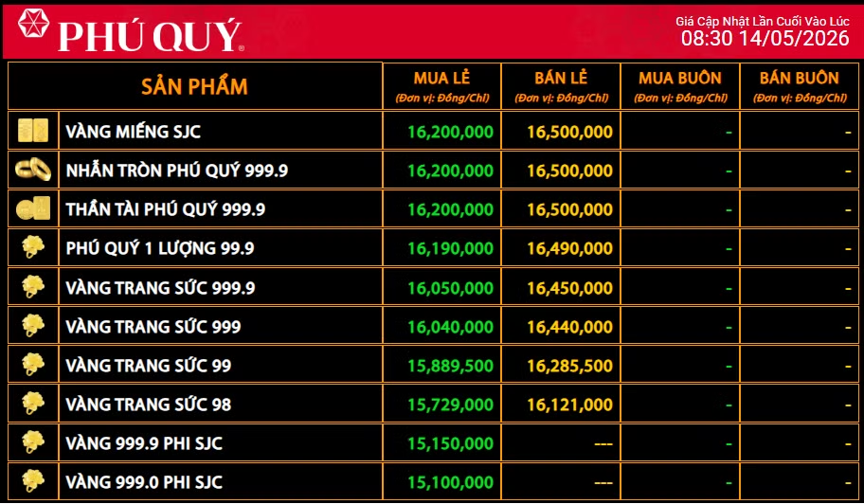The height and width of the screenshot is (504, 864).
Task: Click the Phú Quý brand name text
Action: (151, 36)
